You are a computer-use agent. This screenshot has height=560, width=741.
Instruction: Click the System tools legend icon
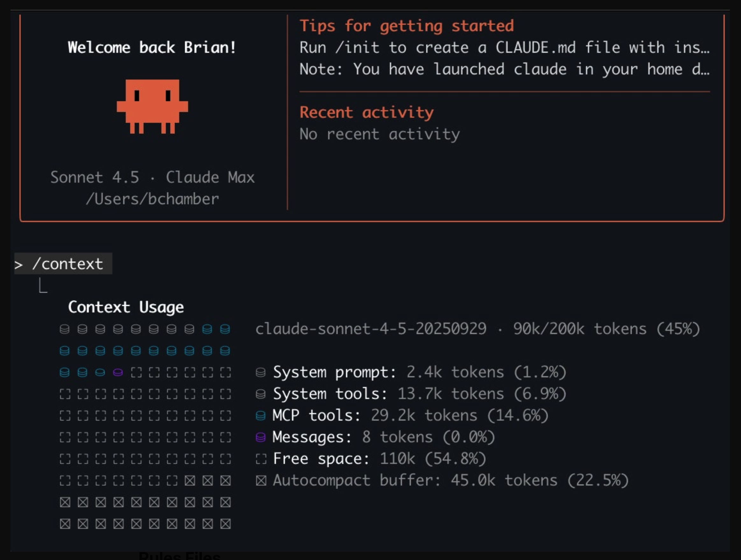(x=261, y=394)
